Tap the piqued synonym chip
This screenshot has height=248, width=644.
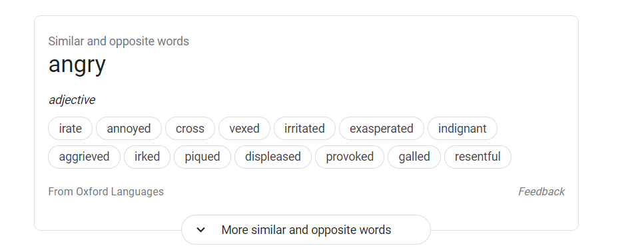tap(202, 157)
